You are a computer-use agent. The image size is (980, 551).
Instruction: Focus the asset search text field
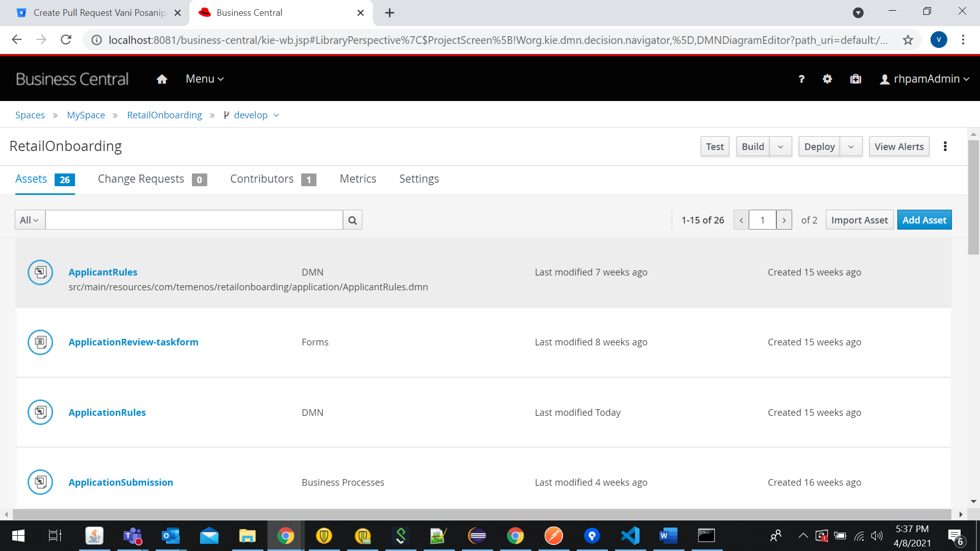click(x=194, y=220)
